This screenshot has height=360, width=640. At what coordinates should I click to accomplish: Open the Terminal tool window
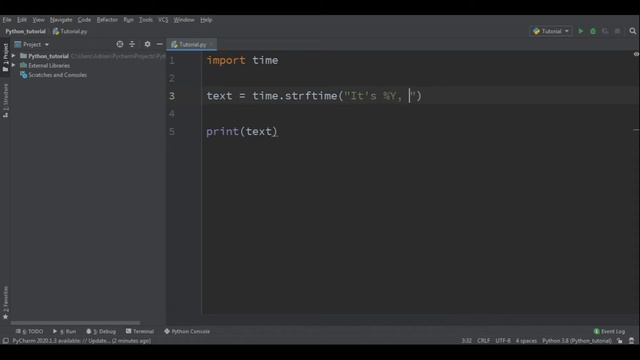click(x=140, y=331)
